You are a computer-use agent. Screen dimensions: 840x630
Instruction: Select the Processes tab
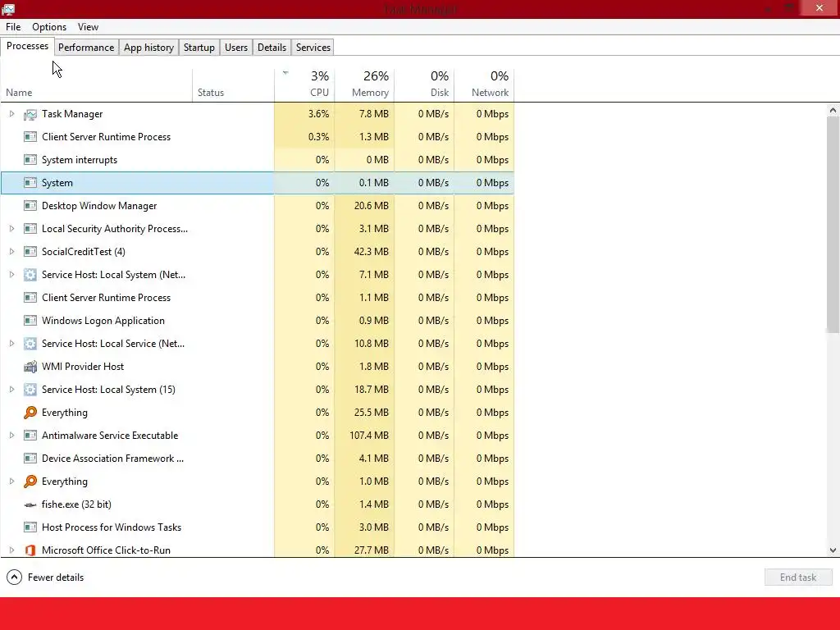tap(27, 46)
